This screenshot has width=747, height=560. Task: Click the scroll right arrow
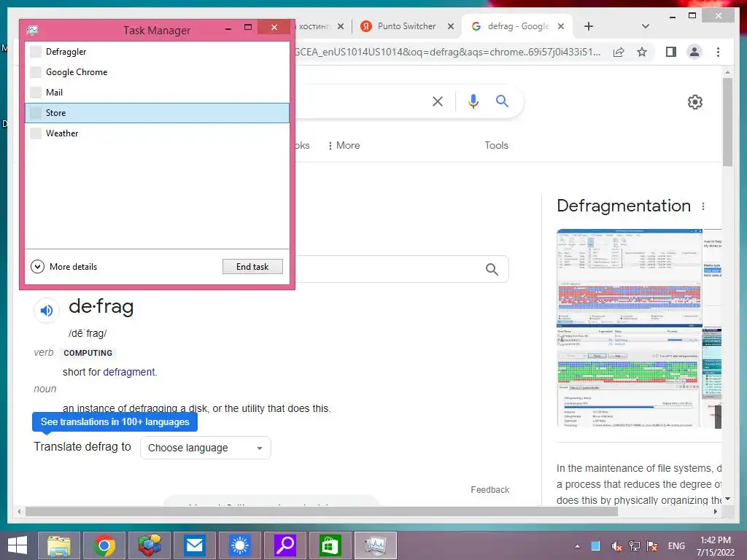point(715,511)
